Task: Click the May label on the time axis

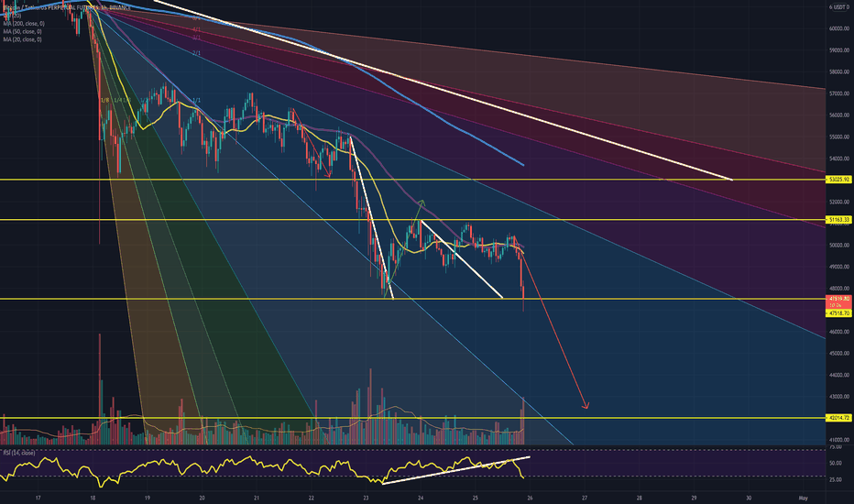Action: [803, 498]
